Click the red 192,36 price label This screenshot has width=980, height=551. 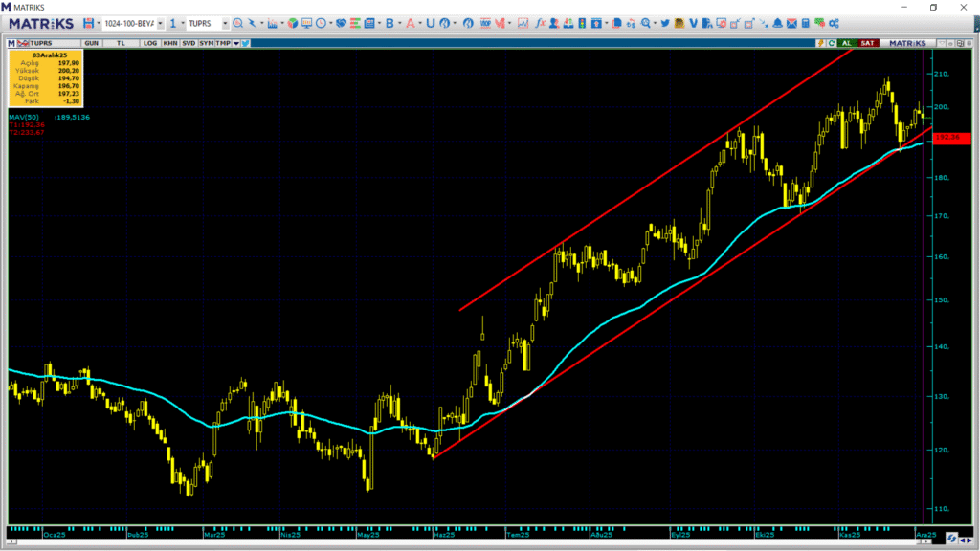(952, 139)
